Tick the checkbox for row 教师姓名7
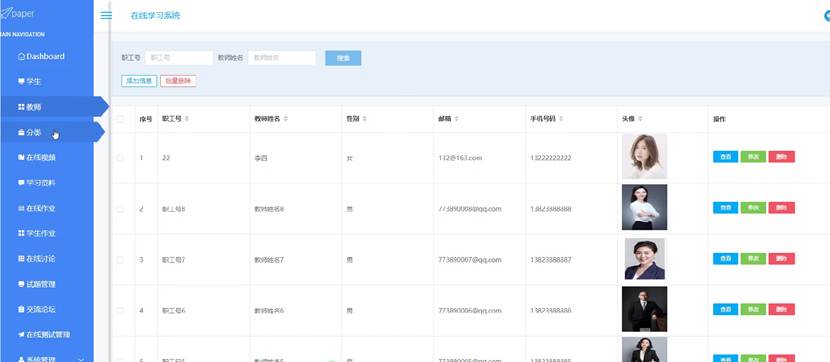This screenshot has height=362, width=830. click(x=120, y=260)
